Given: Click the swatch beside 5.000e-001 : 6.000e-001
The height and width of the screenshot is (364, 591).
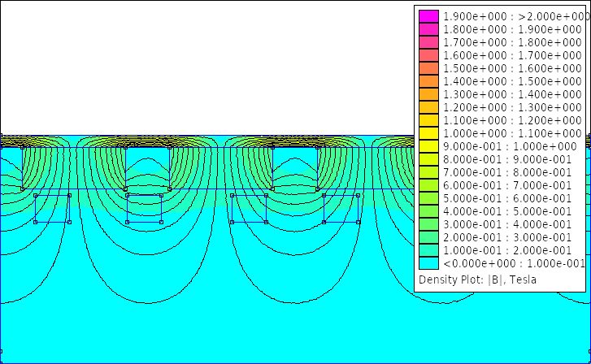Looking at the screenshot, I should tap(428, 198).
